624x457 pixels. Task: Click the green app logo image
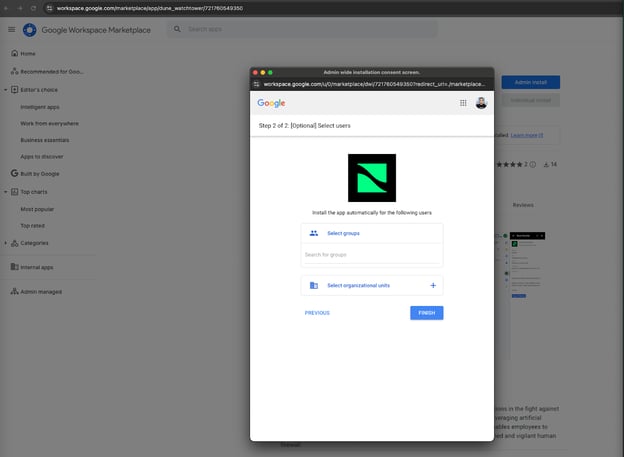coord(372,178)
